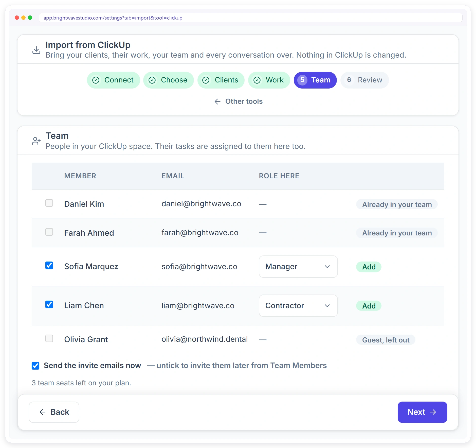The height and width of the screenshot is (448, 476).
Task: Open Sofia Marquez's Manager role dropdown
Action: coord(298,267)
